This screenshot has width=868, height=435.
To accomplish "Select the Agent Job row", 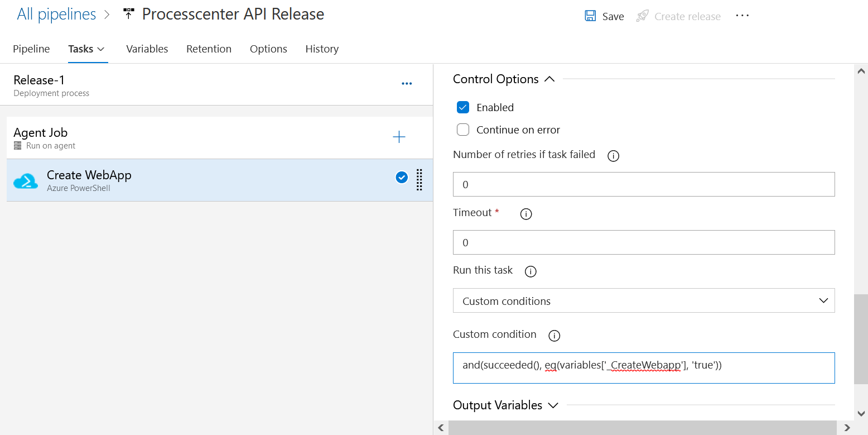I will point(220,138).
